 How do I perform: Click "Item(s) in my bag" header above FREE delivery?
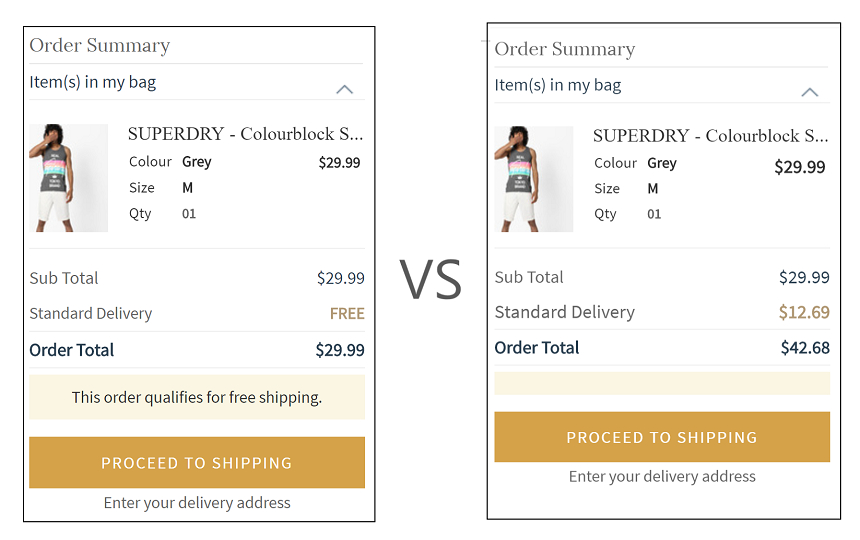click(93, 82)
